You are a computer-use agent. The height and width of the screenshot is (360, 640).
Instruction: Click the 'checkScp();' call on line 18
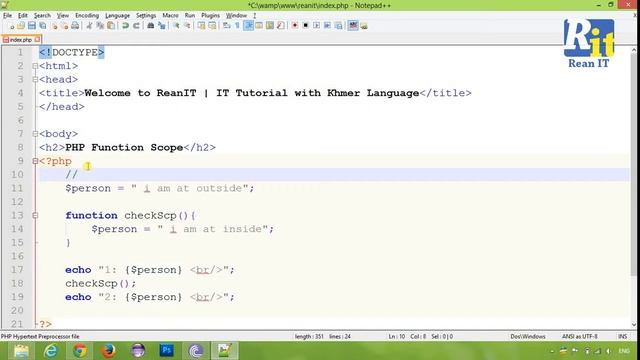coord(101,283)
